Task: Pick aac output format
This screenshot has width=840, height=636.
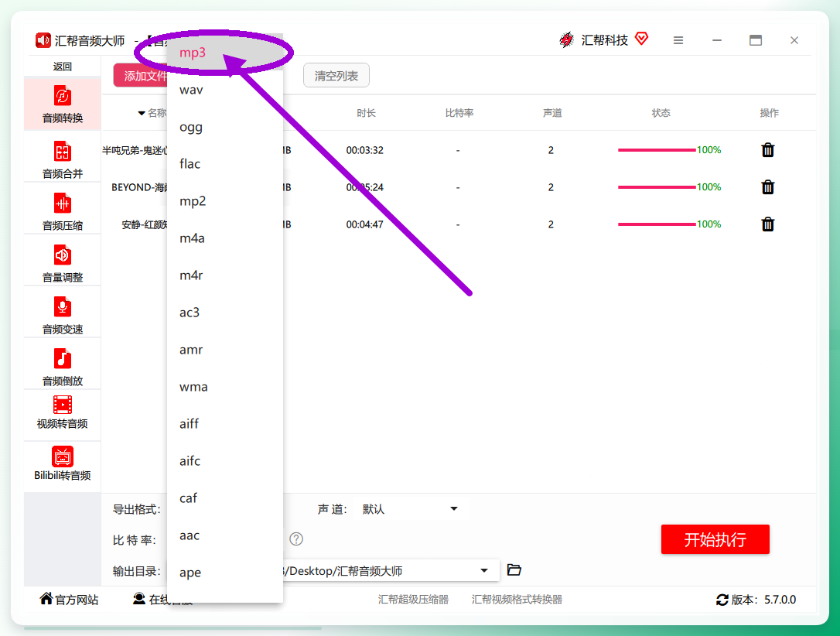Action: [225, 535]
